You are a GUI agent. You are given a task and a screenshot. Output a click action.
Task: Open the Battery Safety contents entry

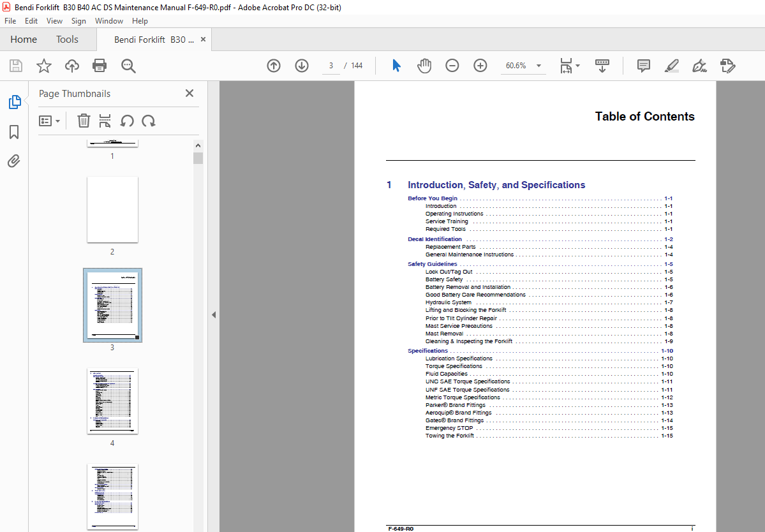click(x=444, y=279)
